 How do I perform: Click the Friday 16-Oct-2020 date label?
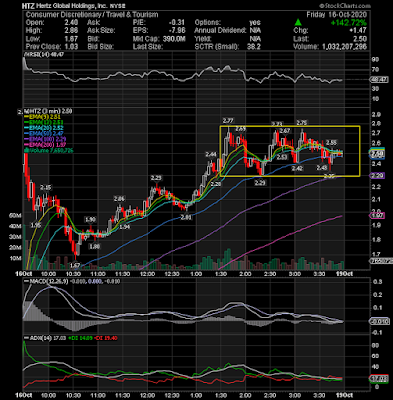(x=337, y=15)
